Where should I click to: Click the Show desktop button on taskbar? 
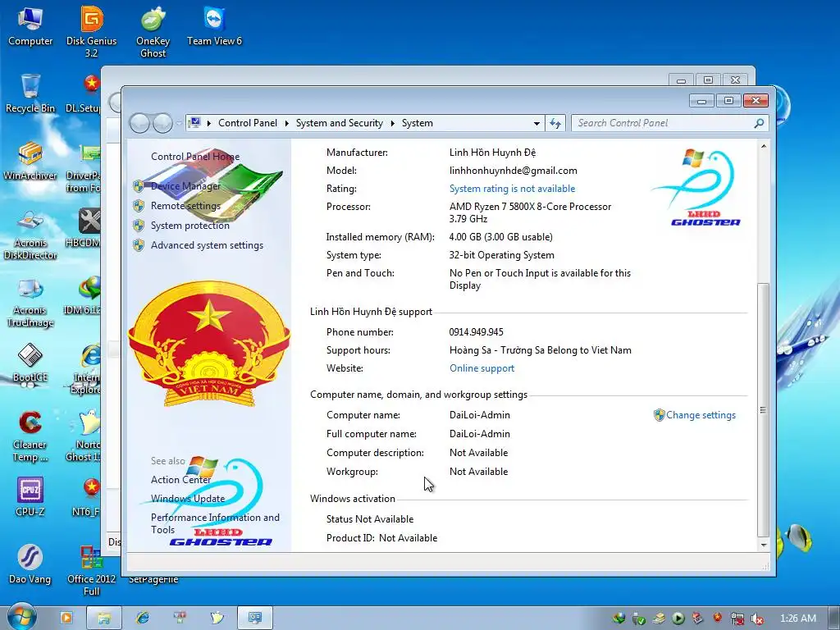(x=835, y=618)
